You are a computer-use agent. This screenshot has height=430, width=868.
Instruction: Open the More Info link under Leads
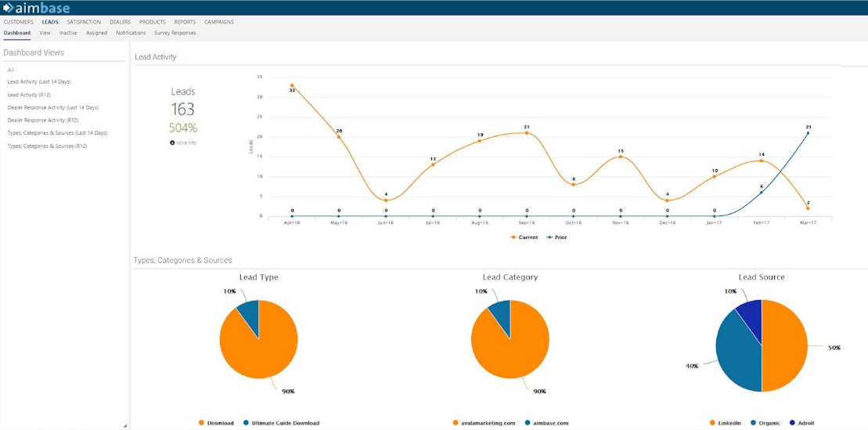coord(183,143)
